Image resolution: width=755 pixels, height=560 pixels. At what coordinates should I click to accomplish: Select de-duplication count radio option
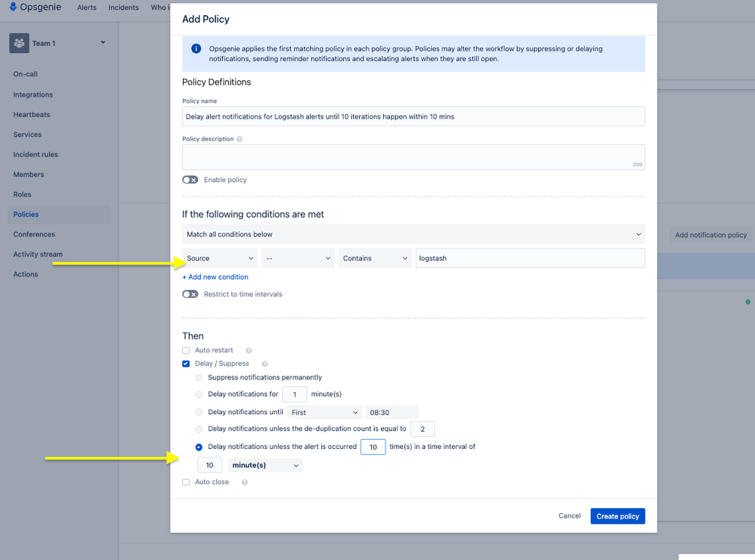pos(199,429)
